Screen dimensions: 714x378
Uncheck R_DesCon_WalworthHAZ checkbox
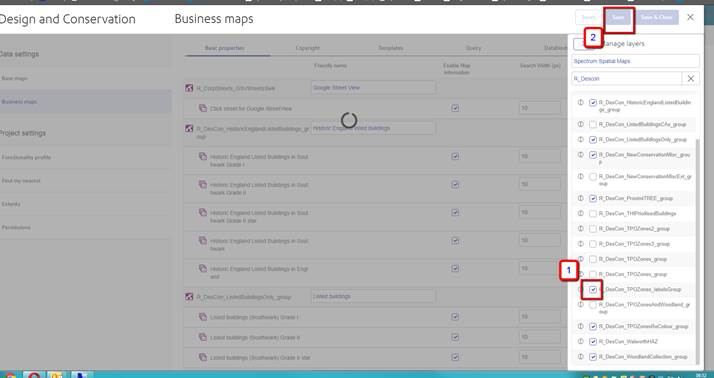pyautogui.click(x=593, y=342)
